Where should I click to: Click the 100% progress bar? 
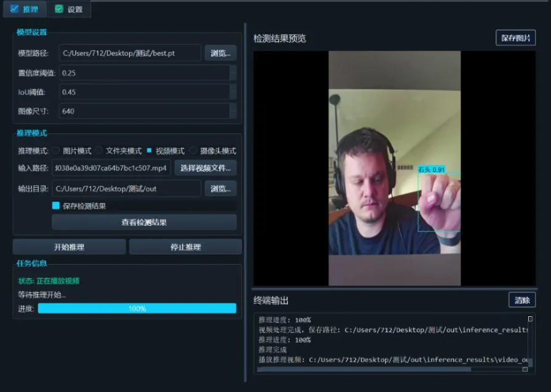137,308
